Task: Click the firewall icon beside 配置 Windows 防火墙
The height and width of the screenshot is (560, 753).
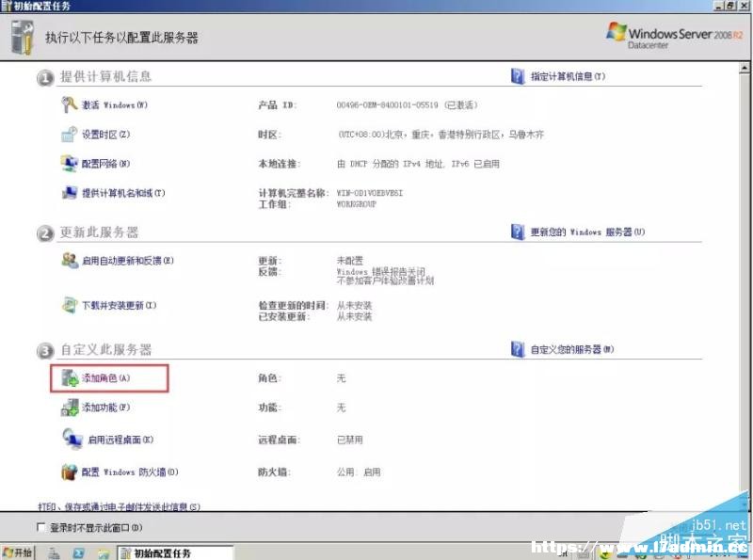Action: [69, 472]
